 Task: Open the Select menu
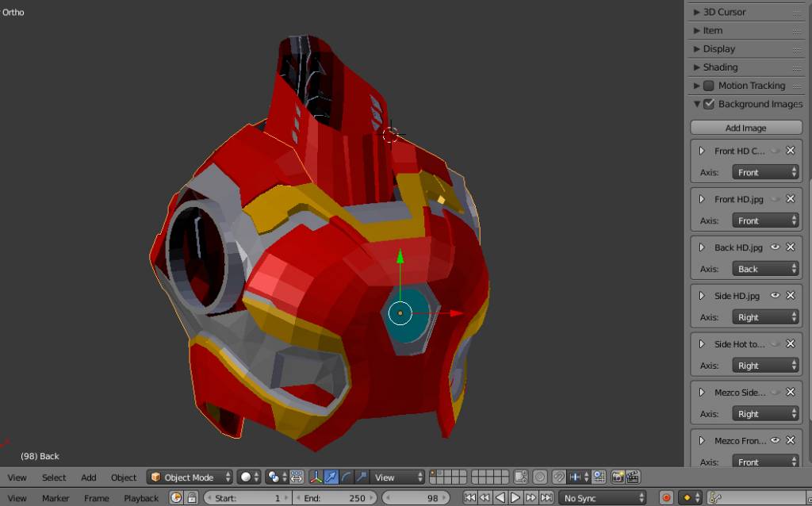pyautogui.click(x=54, y=477)
